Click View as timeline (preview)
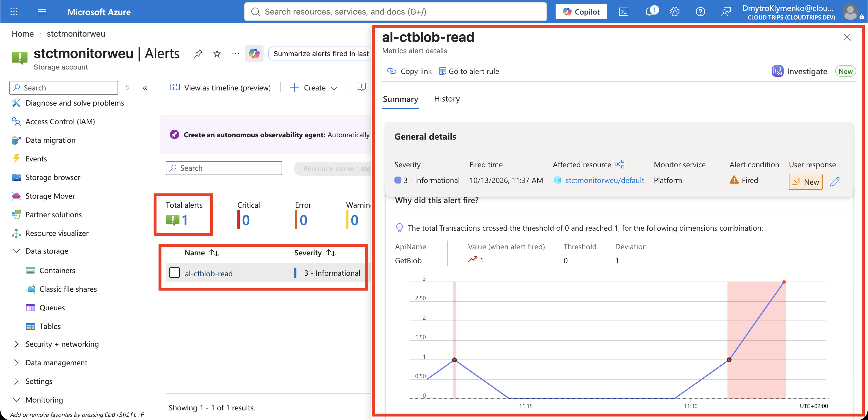The image size is (868, 420). click(220, 88)
